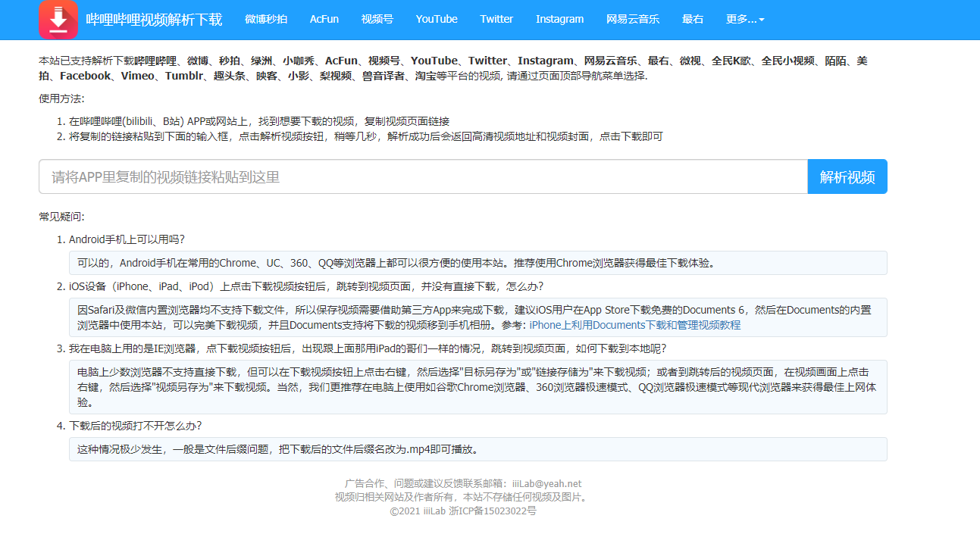Screen dimensions: 980x556
Task: Expand the 更多... dropdown menu
Action: point(745,19)
